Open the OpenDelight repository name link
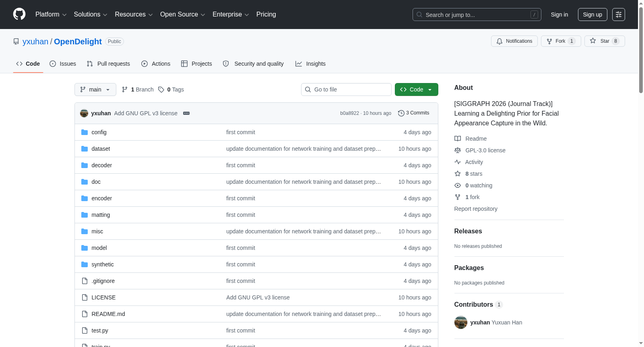 pos(78,42)
